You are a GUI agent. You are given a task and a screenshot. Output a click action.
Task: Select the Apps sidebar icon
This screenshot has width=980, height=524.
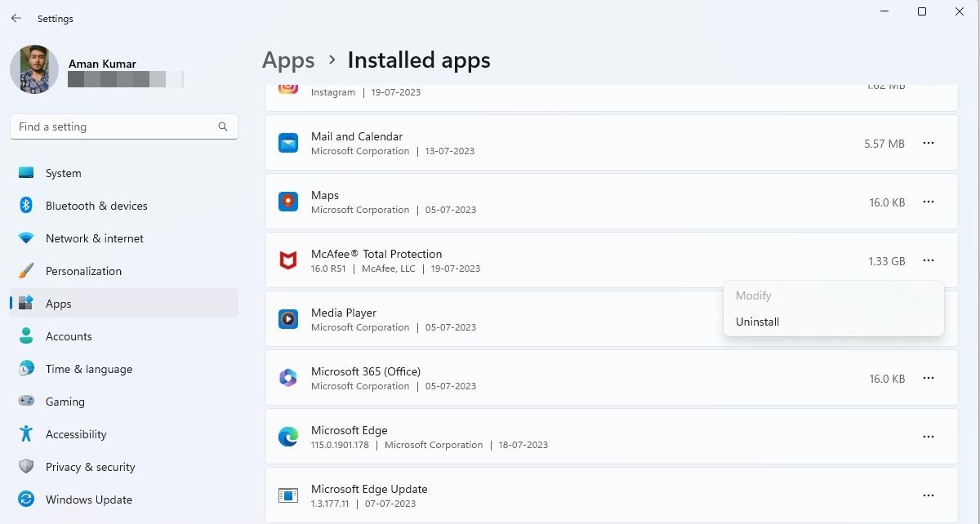coord(26,304)
